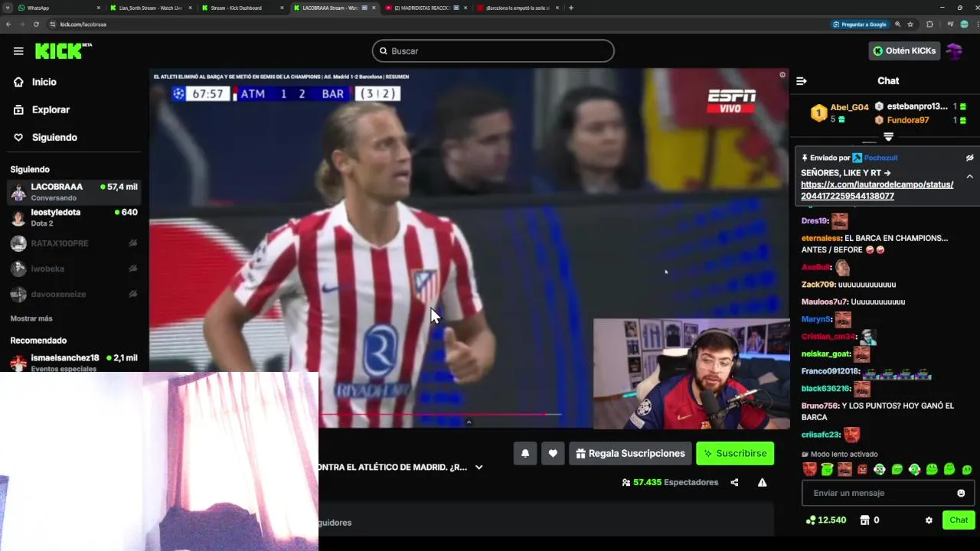This screenshot has width=980, height=551.
Task: Open LACOBRAAA followed channel
Action: 73,191
